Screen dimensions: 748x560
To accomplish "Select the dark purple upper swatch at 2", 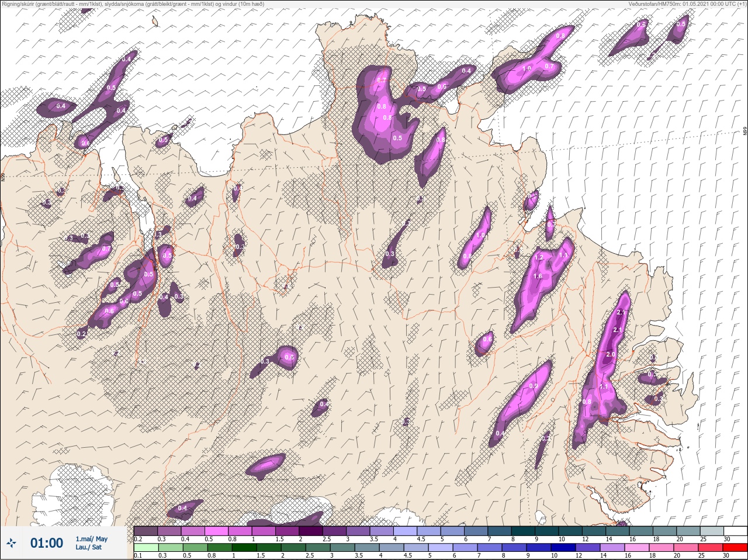I will [311, 531].
